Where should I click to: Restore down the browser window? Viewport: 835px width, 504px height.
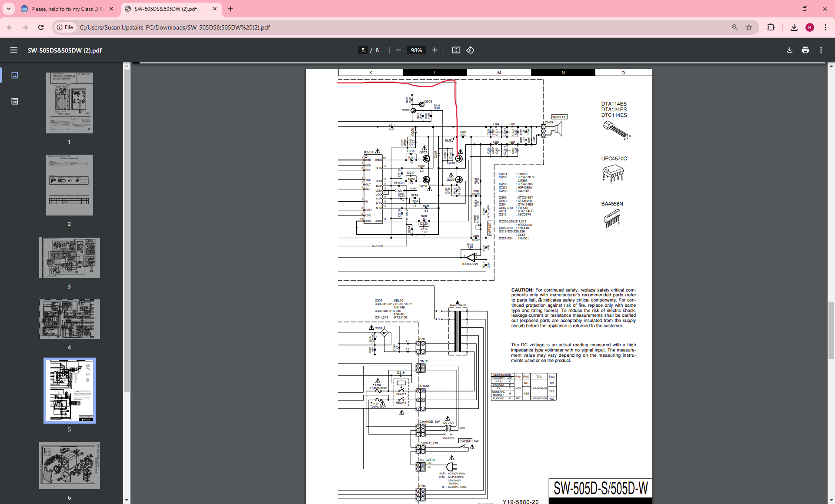tap(805, 9)
